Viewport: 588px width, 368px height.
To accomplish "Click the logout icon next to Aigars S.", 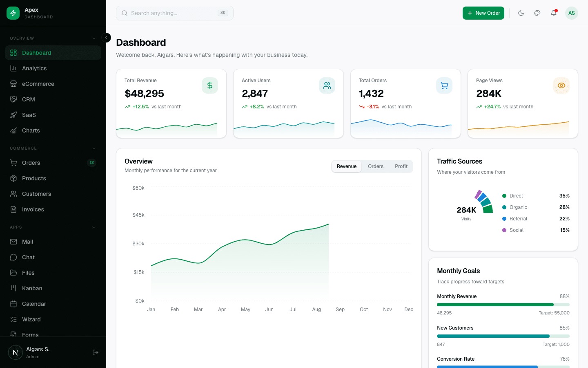I will (96, 352).
